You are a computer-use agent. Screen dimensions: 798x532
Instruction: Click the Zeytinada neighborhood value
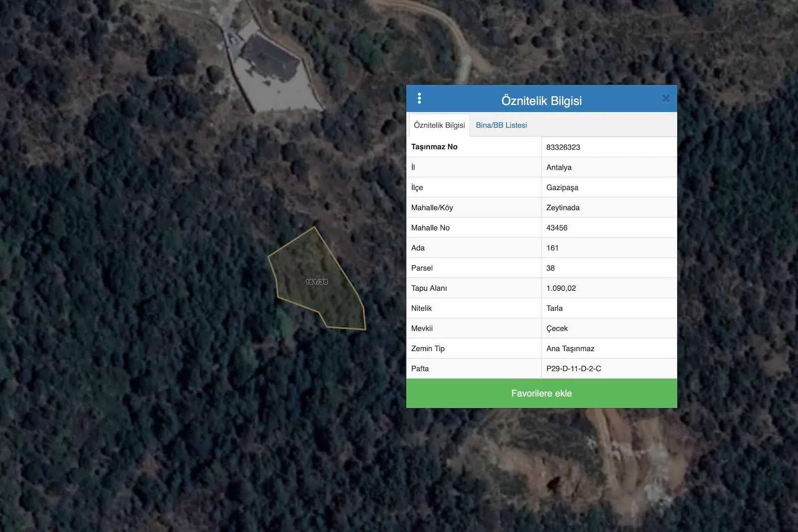pos(563,207)
